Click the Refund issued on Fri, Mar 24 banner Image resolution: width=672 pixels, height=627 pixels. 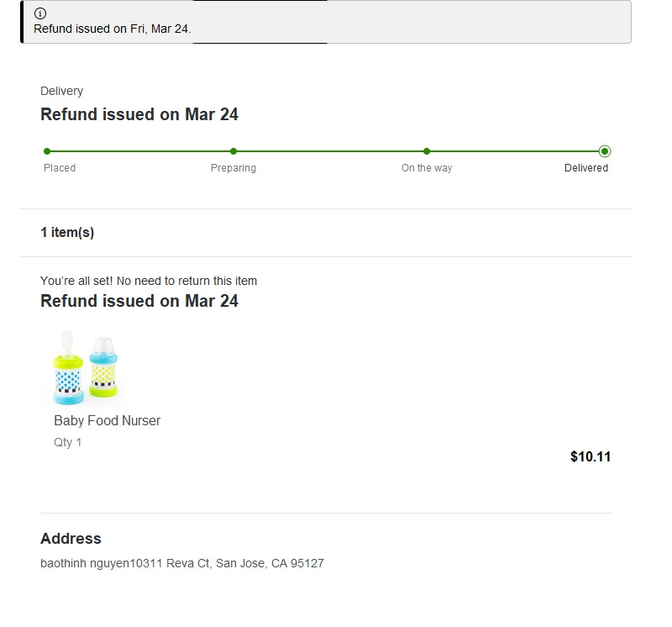[x=326, y=22]
